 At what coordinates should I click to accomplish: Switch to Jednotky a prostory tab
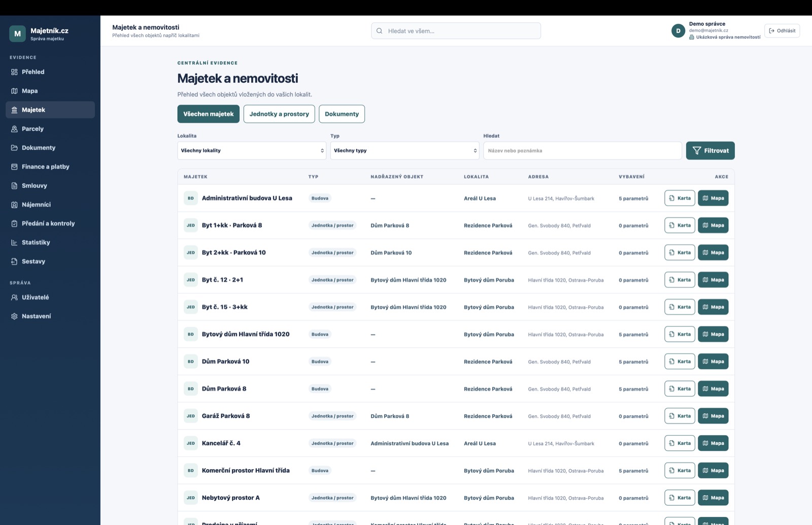point(279,114)
